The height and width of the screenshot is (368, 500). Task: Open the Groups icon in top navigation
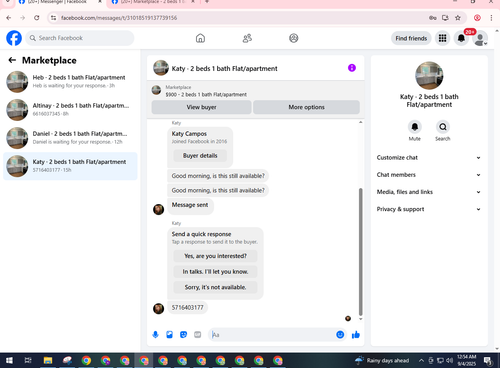[x=293, y=38]
